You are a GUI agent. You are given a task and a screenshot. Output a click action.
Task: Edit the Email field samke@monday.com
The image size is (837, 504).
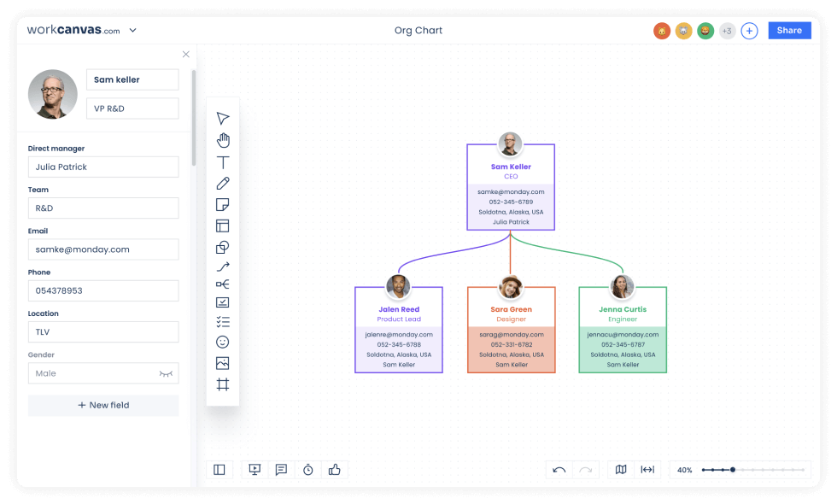pos(103,249)
